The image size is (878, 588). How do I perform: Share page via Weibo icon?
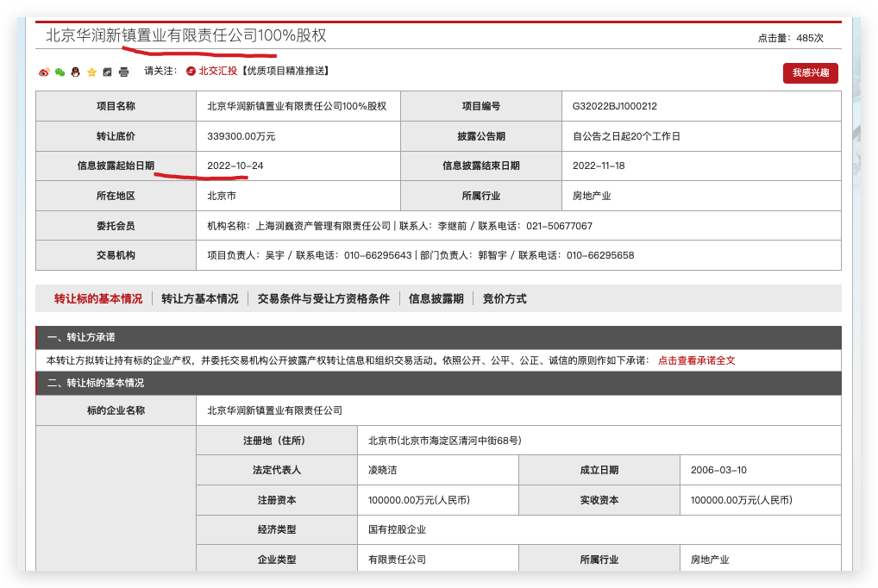click(x=44, y=72)
